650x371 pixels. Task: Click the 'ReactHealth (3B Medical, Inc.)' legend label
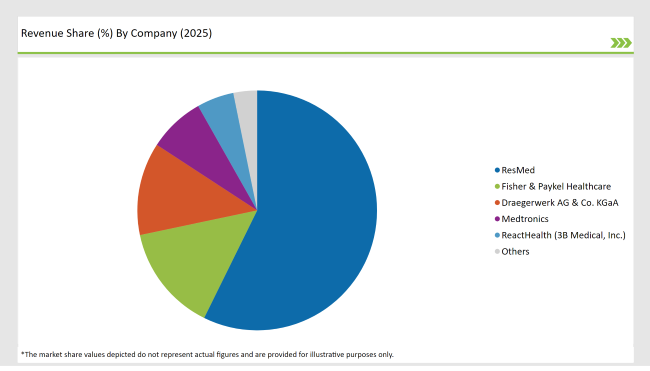[563, 235]
